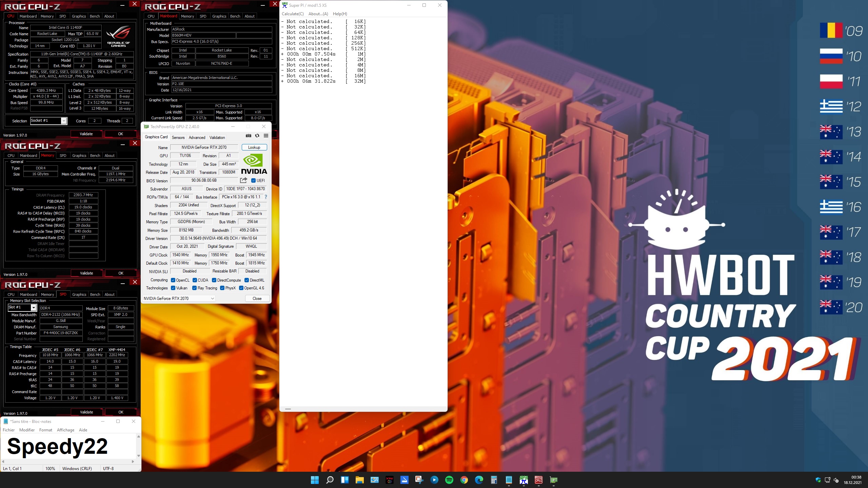Click Validate in the CPU tab CPU-Z window
This screenshot has width=868, height=488.
86,134
